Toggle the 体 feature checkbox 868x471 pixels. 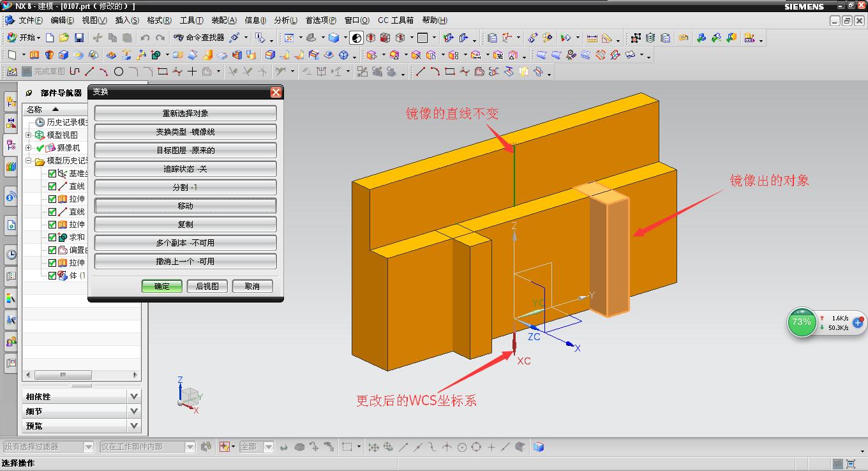(52, 276)
